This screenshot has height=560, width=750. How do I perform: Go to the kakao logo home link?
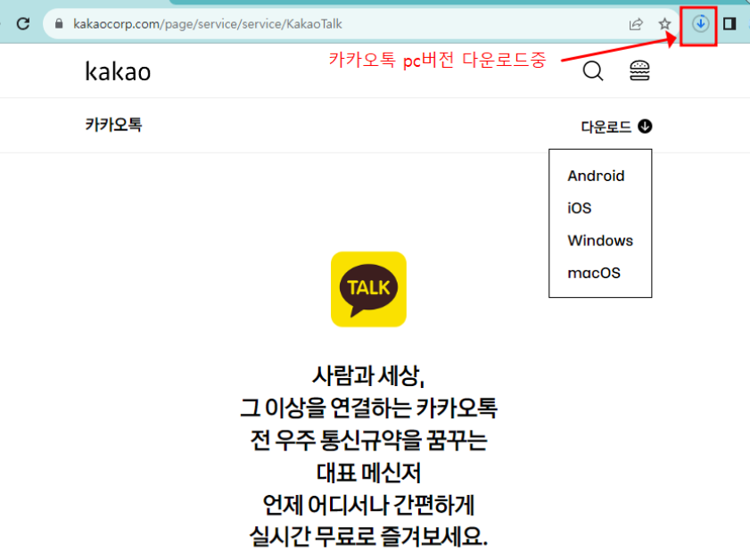click(x=118, y=71)
